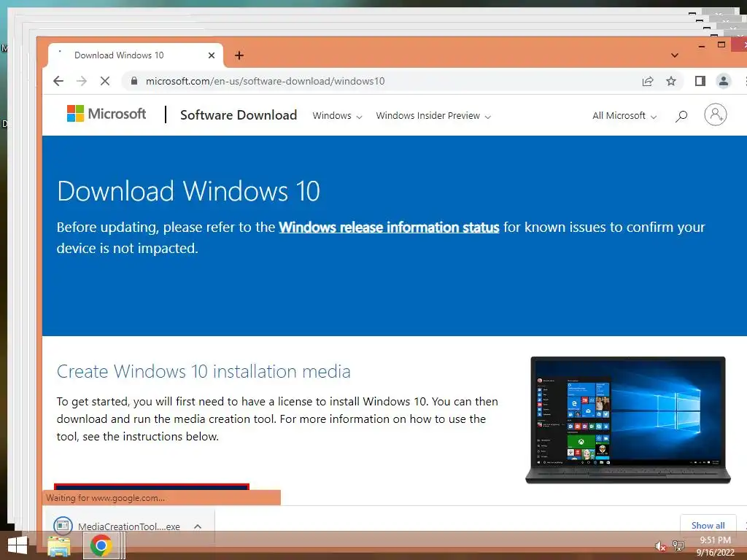Click the Windows 10 laptop image
The height and width of the screenshot is (560, 747).
pos(627,419)
